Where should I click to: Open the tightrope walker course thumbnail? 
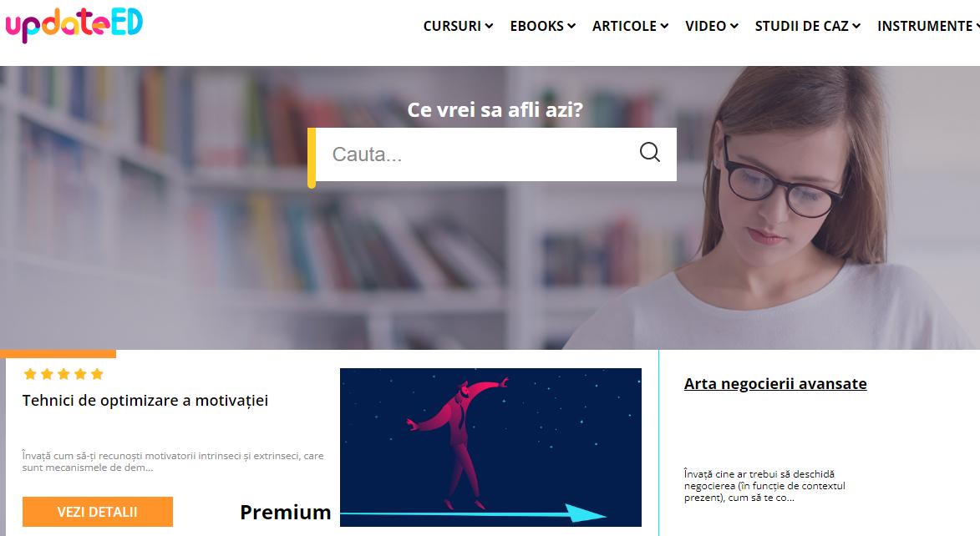coord(490,448)
